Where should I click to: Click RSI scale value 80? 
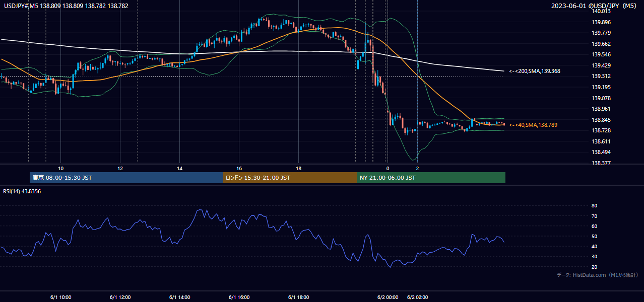coord(594,206)
